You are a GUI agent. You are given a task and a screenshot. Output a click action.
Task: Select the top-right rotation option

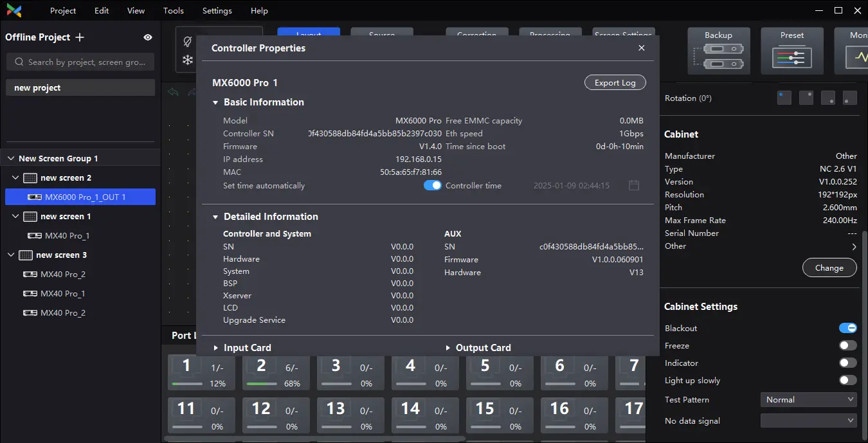coord(806,98)
